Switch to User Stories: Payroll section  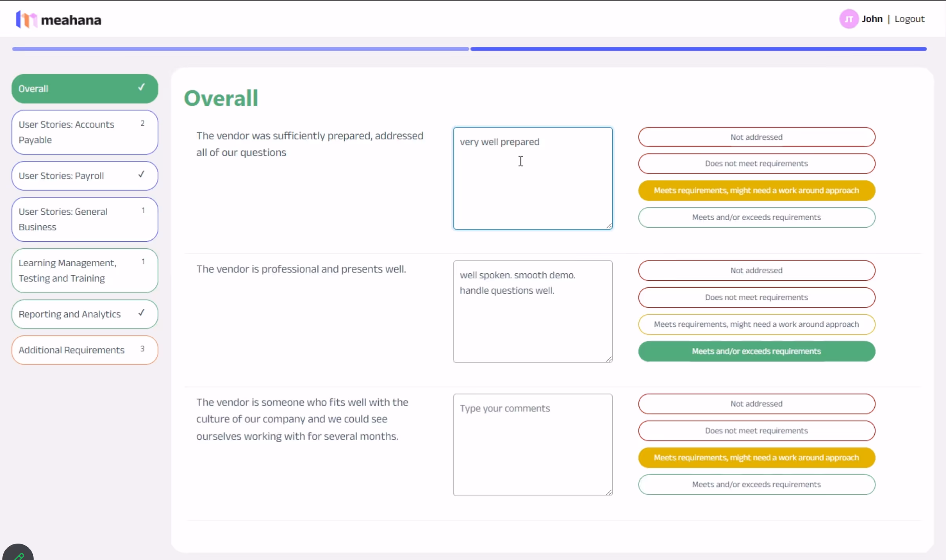coord(85,176)
